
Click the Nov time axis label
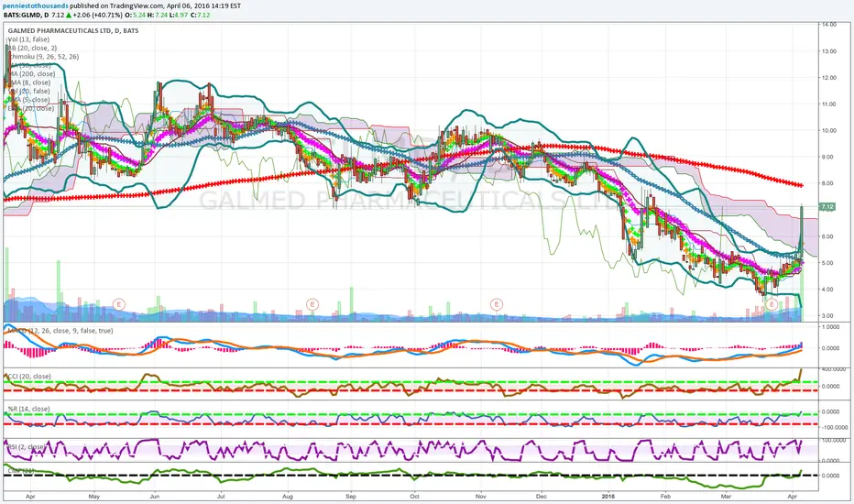coord(480,497)
